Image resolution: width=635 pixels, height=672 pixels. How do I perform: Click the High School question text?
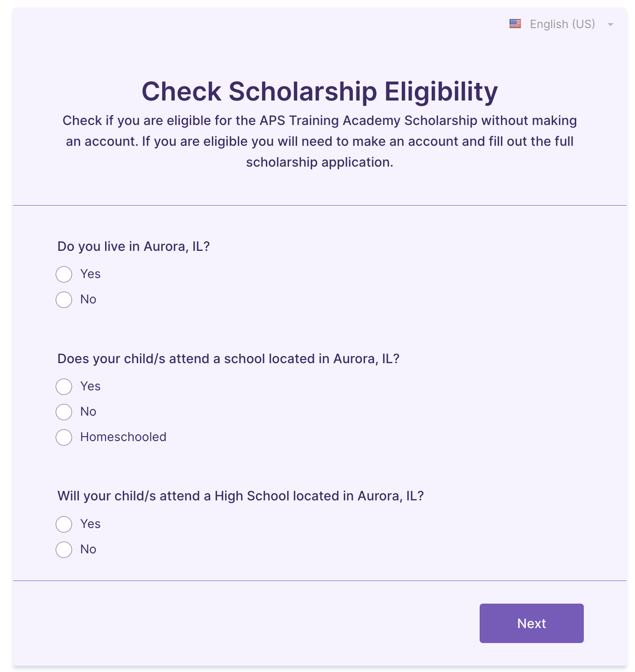coord(241,496)
